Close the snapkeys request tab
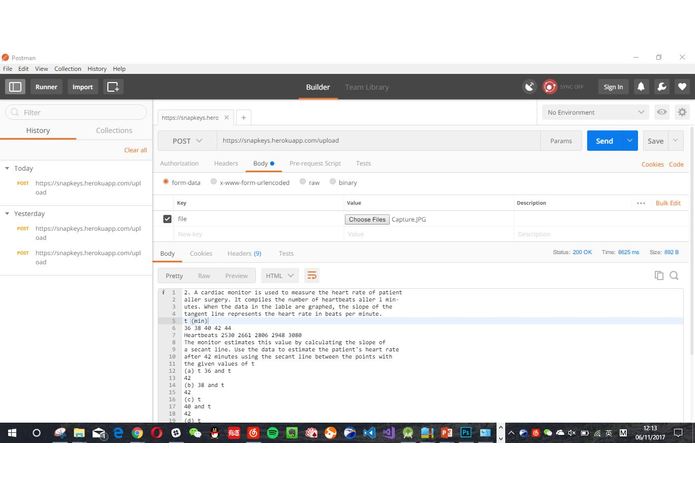The height and width of the screenshot is (494, 695). click(x=226, y=117)
